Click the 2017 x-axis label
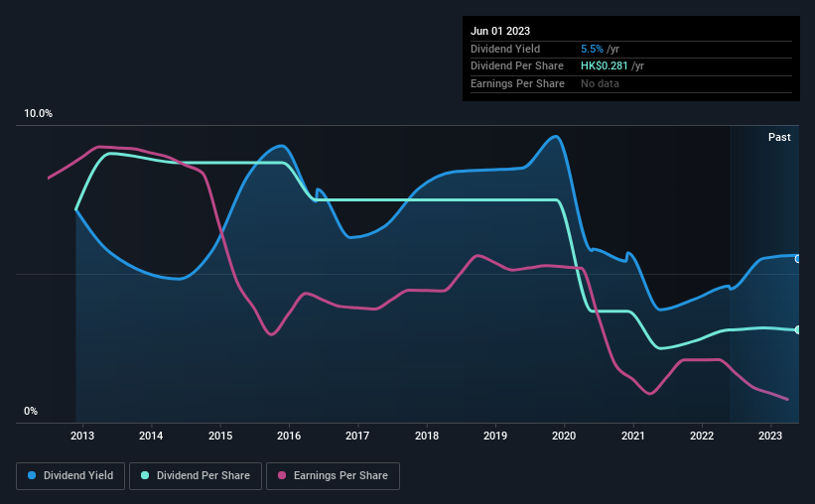 pyautogui.click(x=357, y=436)
